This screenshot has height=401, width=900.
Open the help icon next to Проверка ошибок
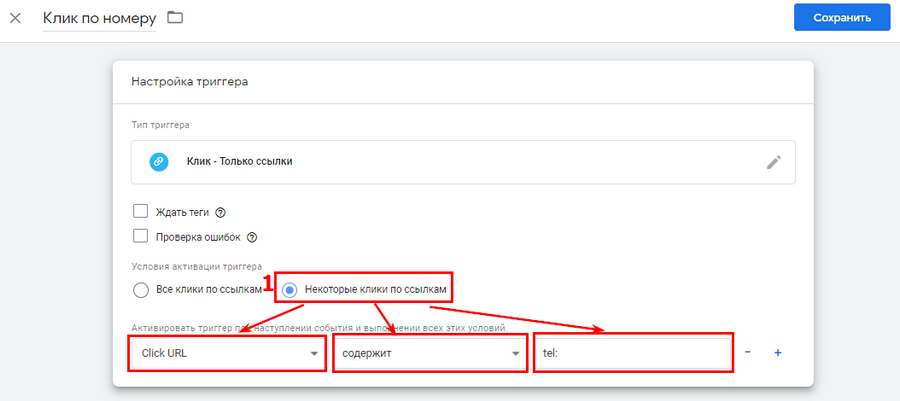pos(252,237)
